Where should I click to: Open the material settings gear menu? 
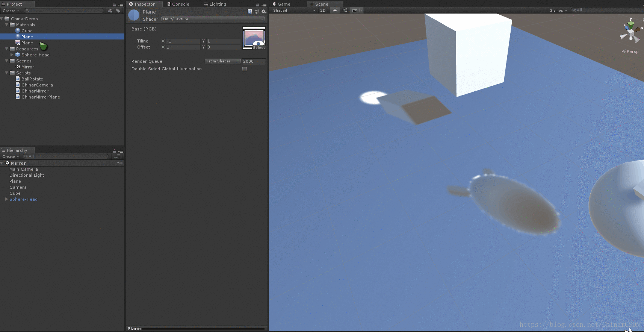pyautogui.click(x=264, y=12)
